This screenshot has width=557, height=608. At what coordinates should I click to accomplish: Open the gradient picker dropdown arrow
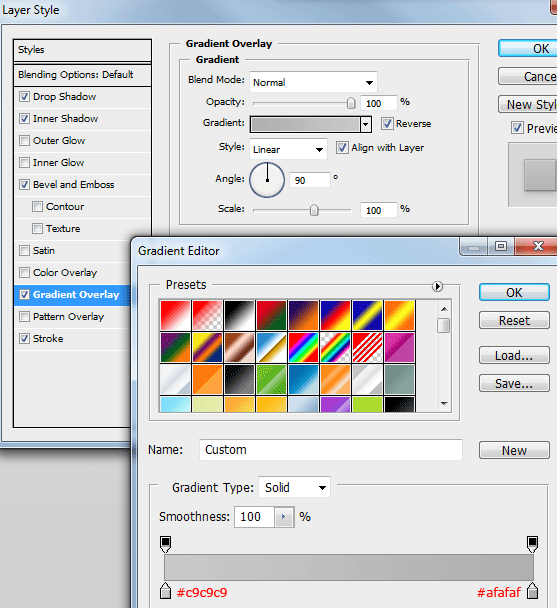coord(365,124)
